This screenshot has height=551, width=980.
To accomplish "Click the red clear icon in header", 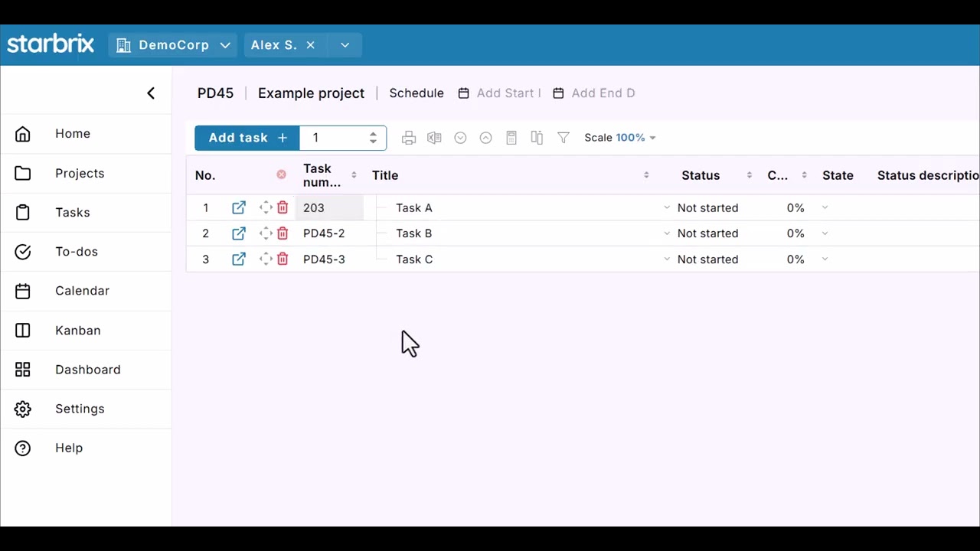I will tap(281, 175).
